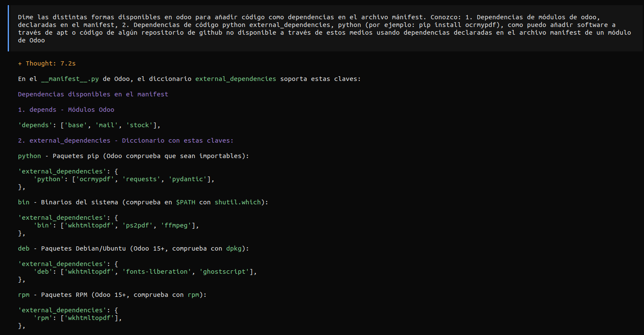This screenshot has height=335, width=644.
Task: Click the "rpm" keyword before "Paquetes RPM"
Action: [24, 295]
